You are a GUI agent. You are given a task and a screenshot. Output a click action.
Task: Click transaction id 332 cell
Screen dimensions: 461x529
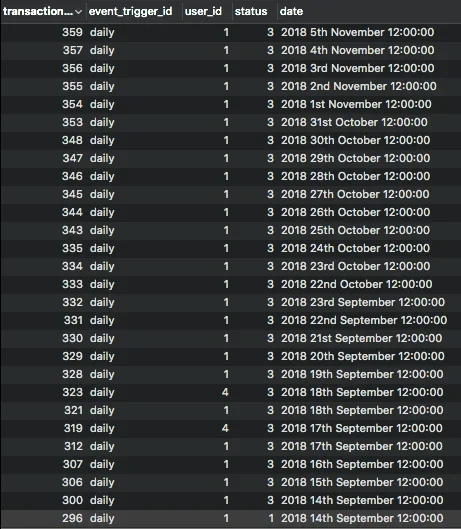[73, 302]
